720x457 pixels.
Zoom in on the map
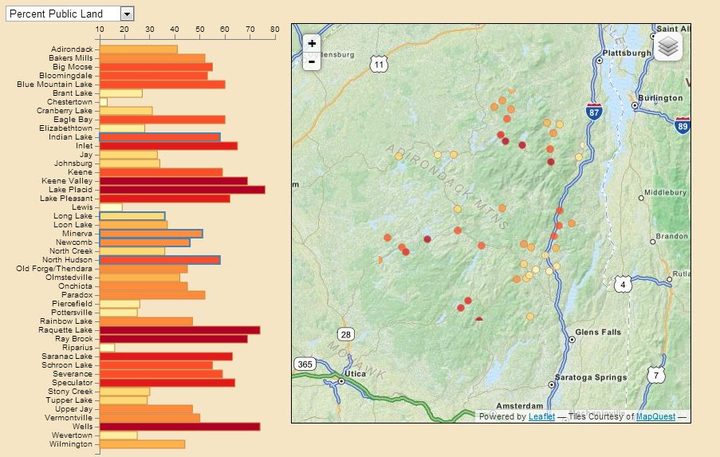[x=312, y=44]
